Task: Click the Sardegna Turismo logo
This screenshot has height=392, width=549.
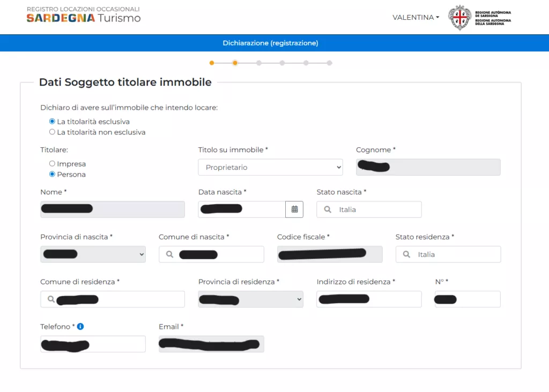Action: click(83, 17)
